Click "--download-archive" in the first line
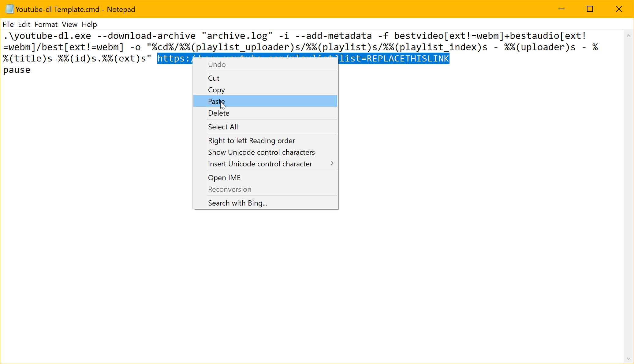This screenshot has width=634, height=364. (146, 36)
